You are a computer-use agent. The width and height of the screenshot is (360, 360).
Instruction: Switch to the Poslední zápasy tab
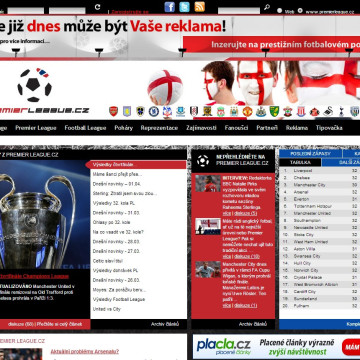tap(310, 154)
